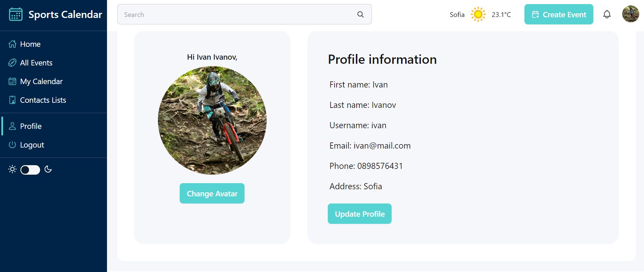644x272 pixels.
Task: Click the large profile avatar photo
Action: 212,120
